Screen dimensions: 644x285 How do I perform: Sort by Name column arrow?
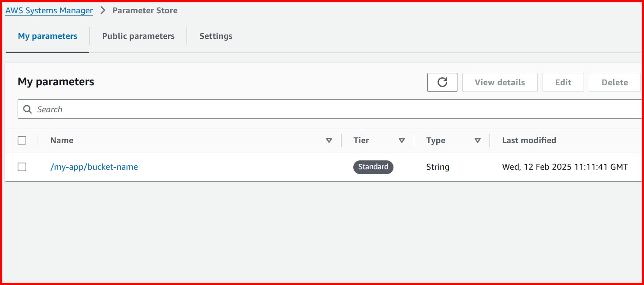pos(329,141)
